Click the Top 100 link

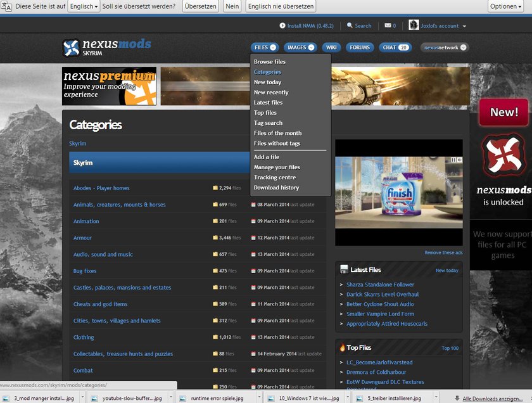tap(450, 348)
